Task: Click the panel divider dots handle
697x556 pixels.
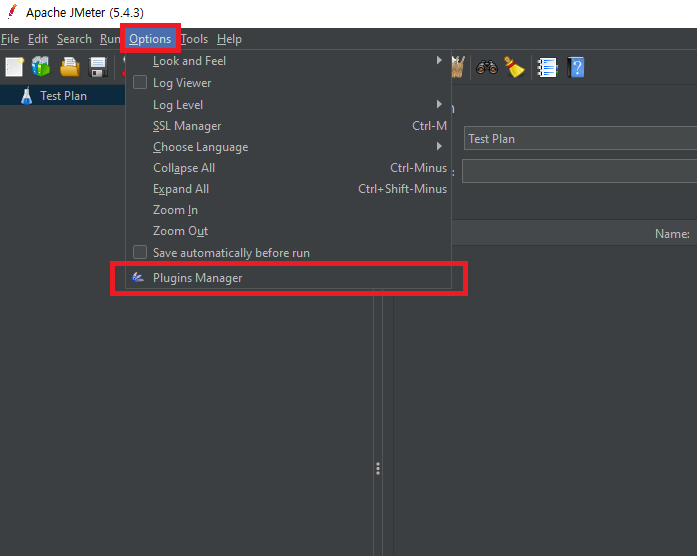Action: [x=378, y=468]
